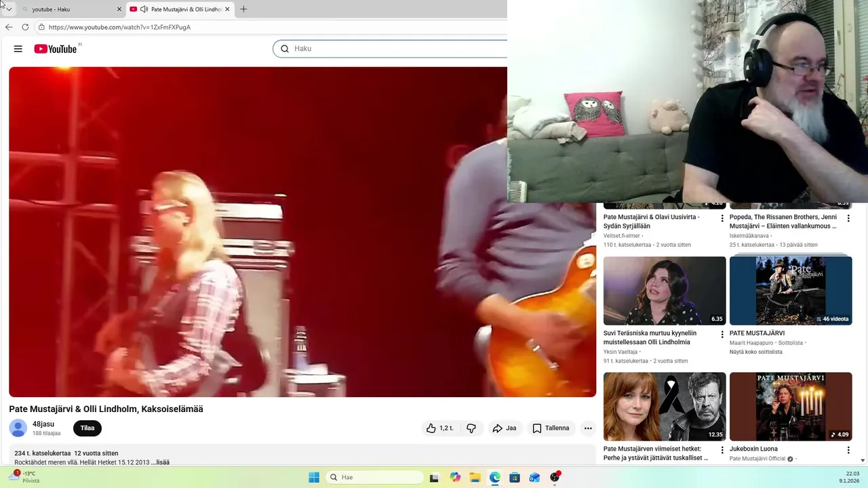Subscribe with the Tilaa button
This screenshot has width=868, height=488.
tap(87, 428)
